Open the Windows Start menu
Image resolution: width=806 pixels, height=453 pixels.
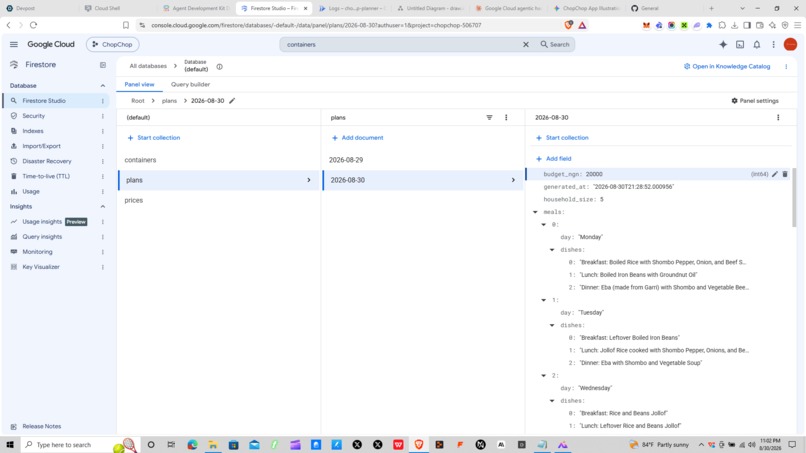[x=10, y=445]
